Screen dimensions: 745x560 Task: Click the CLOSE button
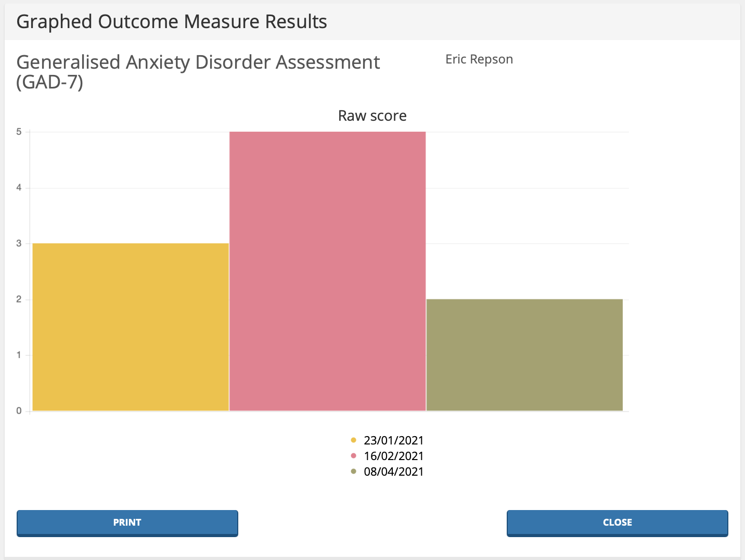(617, 523)
